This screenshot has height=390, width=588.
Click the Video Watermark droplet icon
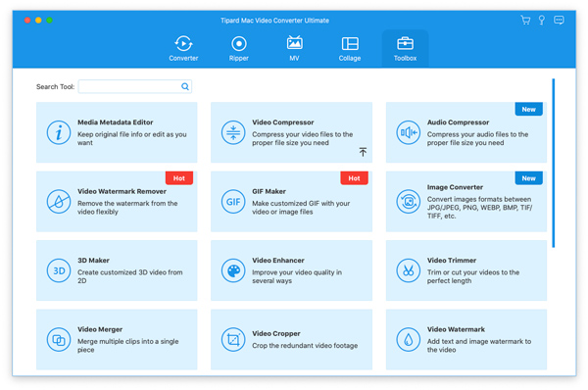[408, 339]
